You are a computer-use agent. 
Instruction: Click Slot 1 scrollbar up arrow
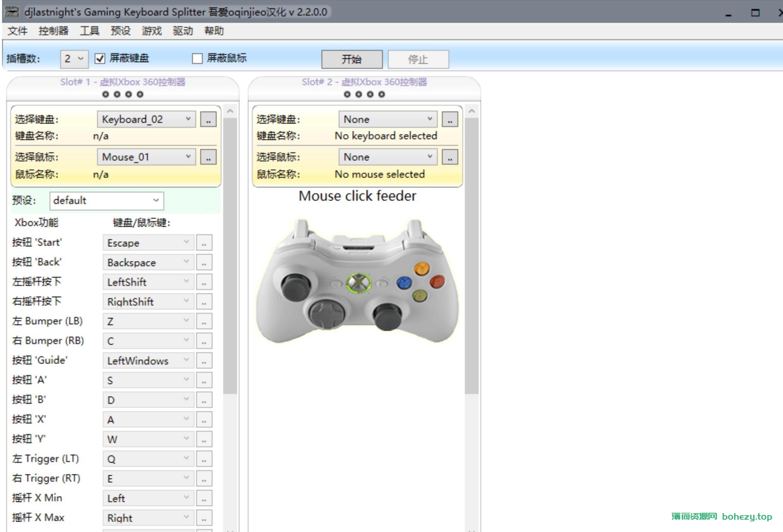(x=230, y=111)
